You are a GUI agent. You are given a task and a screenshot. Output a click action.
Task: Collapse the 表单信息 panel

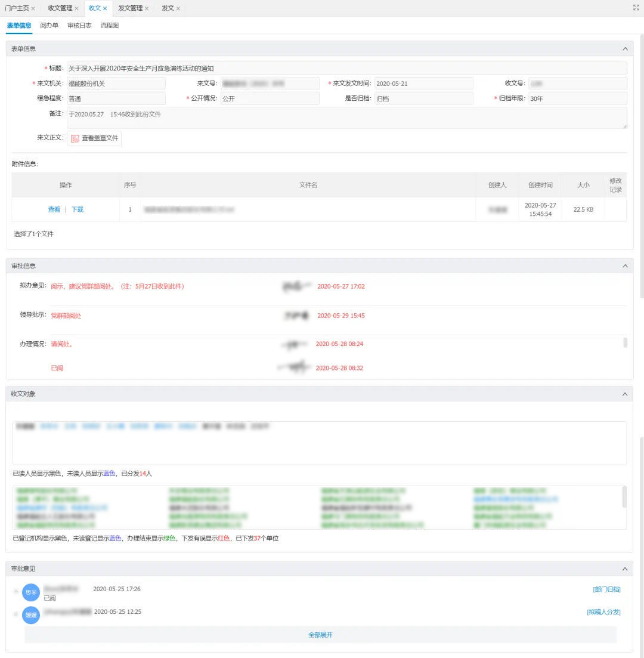625,49
